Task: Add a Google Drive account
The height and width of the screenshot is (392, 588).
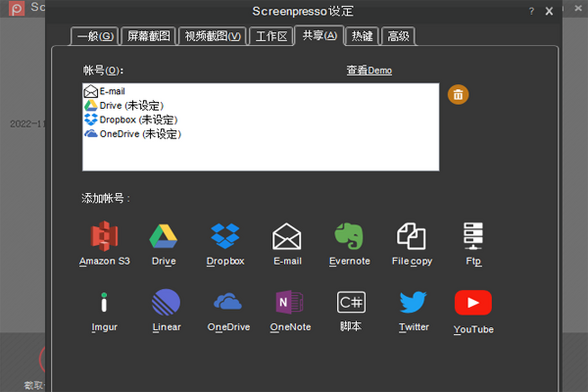Action: tap(163, 236)
